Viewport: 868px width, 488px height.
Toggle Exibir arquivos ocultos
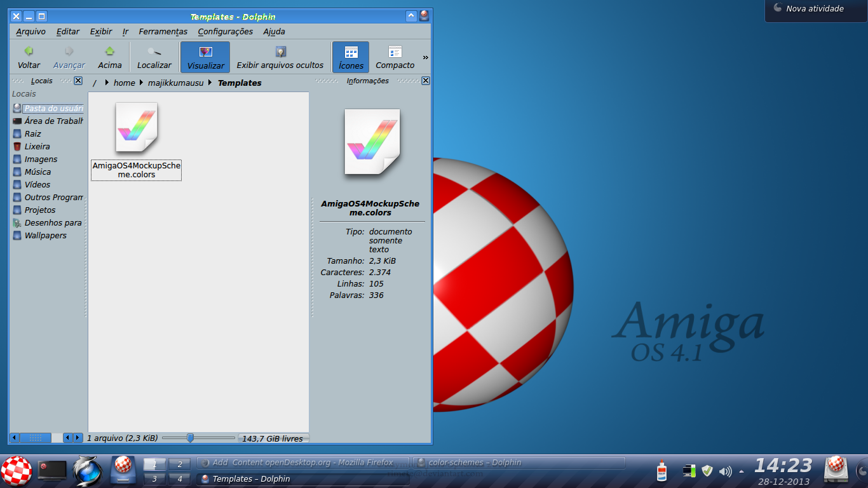pos(280,57)
